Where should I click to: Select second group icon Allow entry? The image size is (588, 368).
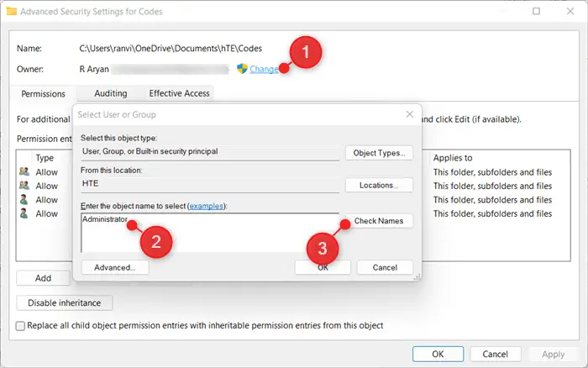coord(24,186)
